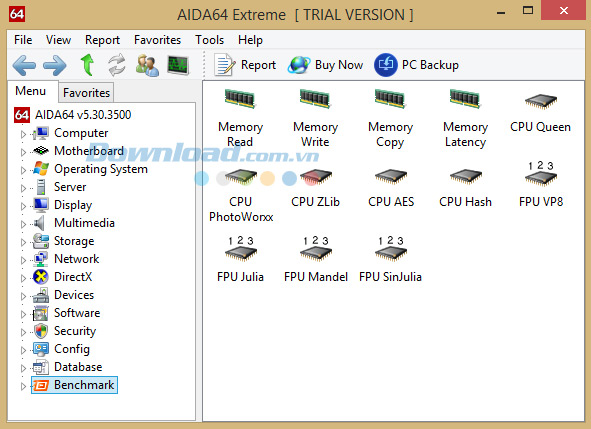Close the AIDA64 Extreme window
591x429 pixels.
(564, 10)
